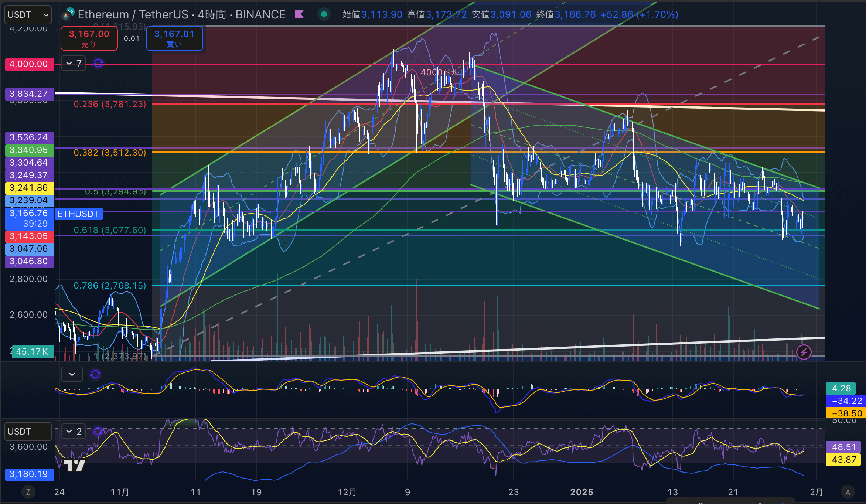Image resolution: width=866 pixels, height=504 pixels.
Task: Click the MACD value label 4.28
Action: (x=841, y=388)
